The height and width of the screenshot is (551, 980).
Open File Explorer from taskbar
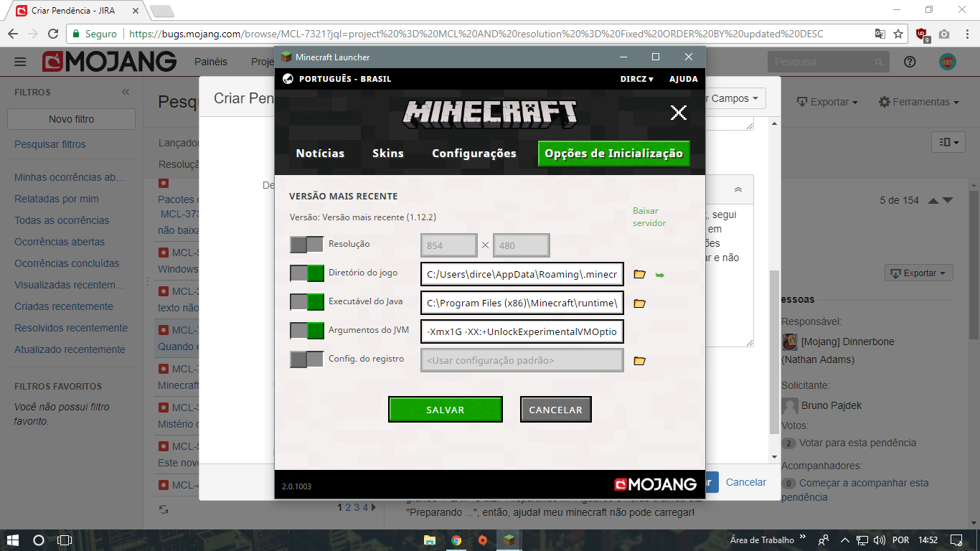tap(430, 540)
